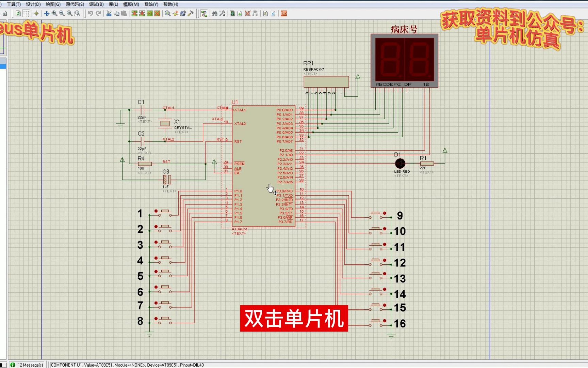Viewport: 588px width, 368px height.
Task: Click the block delete icon
Action: click(x=157, y=13)
